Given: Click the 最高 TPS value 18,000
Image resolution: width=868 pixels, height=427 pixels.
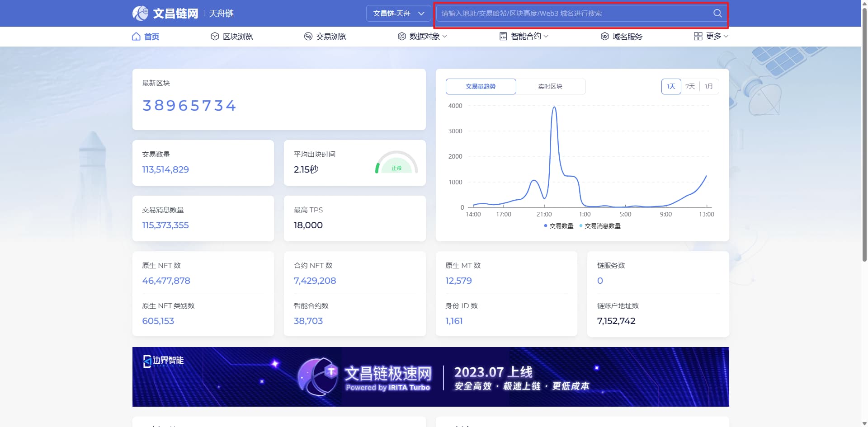Looking at the screenshot, I should point(308,225).
